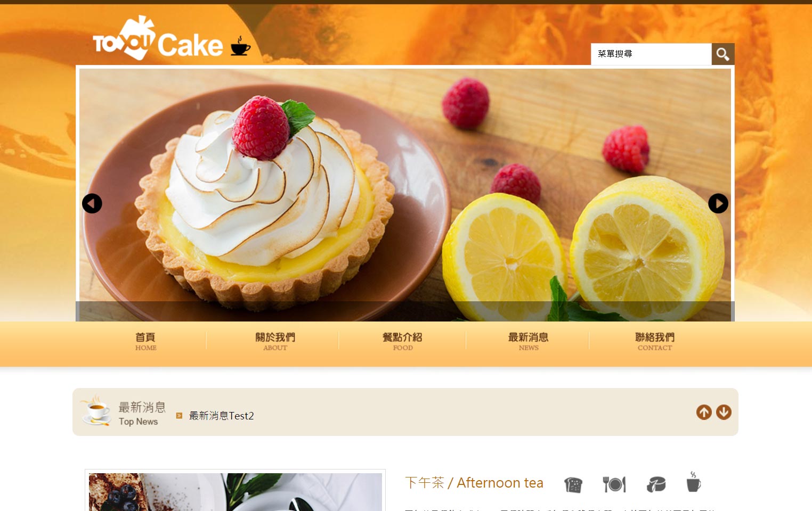Open the 首頁 HOME menu item
Screen dimensions: 812x511
pos(145,341)
